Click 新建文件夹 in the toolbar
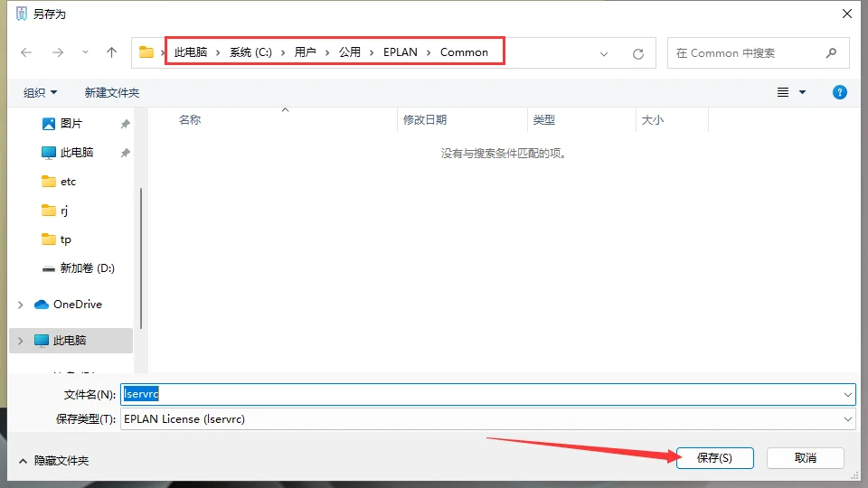The height and width of the screenshot is (488, 868). click(x=112, y=92)
